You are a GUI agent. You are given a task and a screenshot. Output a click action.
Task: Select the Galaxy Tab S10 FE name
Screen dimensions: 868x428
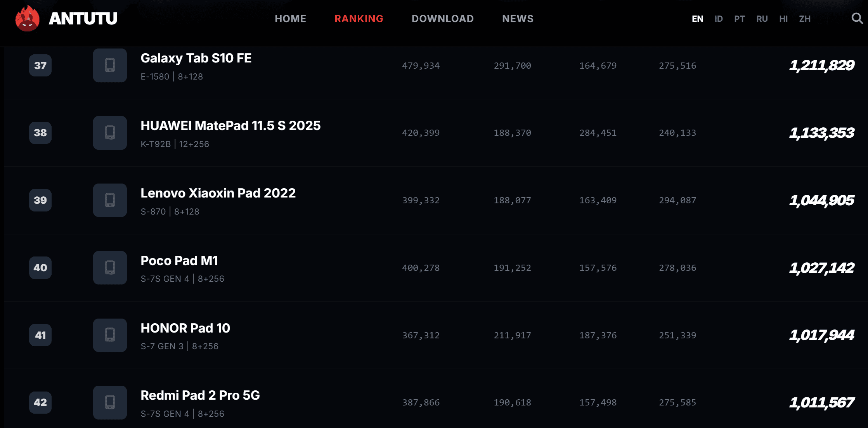point(196,58)
